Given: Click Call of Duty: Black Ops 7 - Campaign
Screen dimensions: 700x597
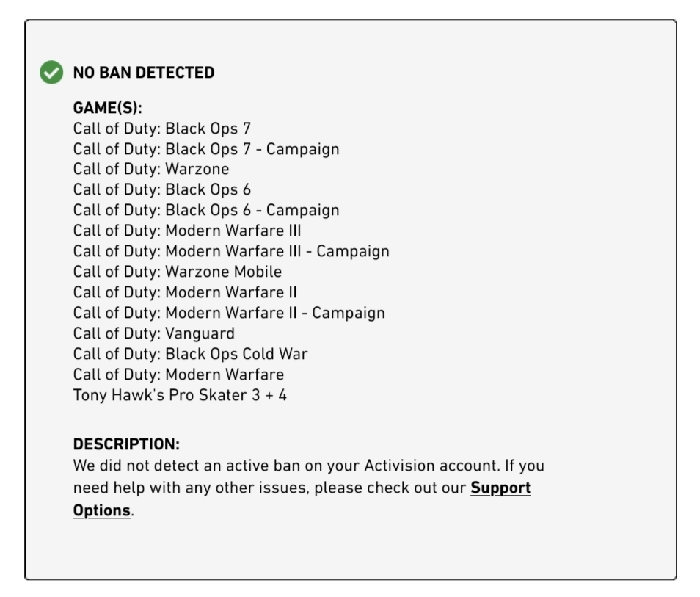Looking at the screenshot, I should point(205,149).
